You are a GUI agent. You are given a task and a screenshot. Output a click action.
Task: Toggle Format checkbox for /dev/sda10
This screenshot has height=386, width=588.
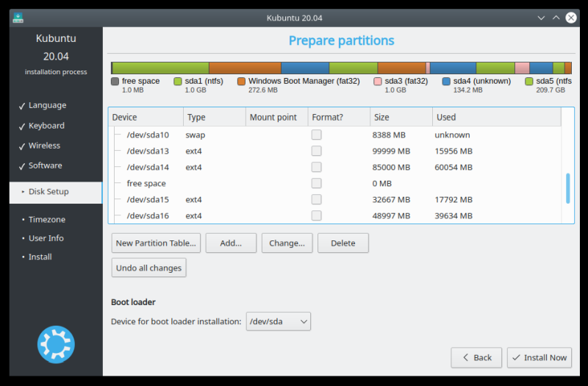[317, 135]
